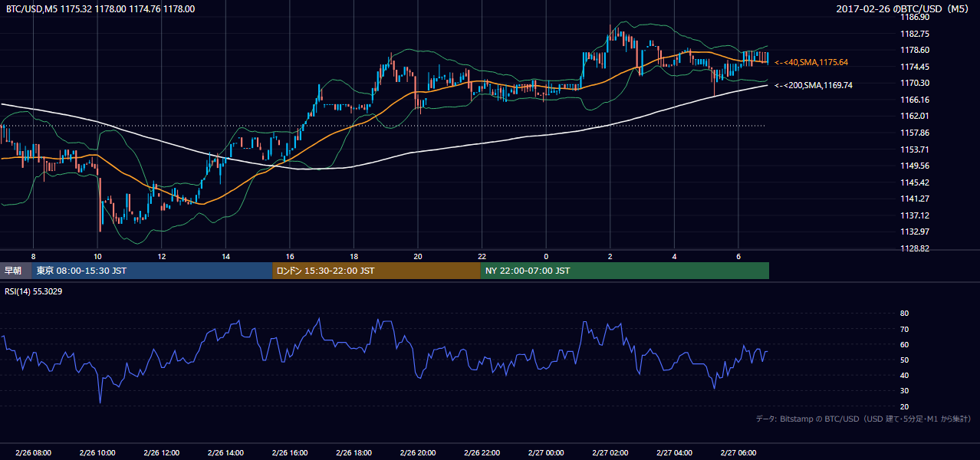Click the date label 2/26 22:00
This screenshot has width=980, height=460.
point(482,453)
